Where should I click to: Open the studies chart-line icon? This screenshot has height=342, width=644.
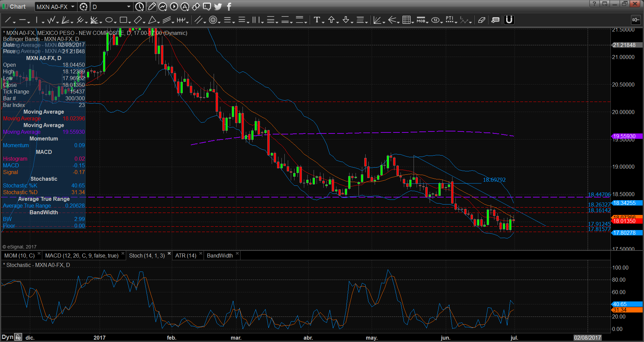click(163, 7)
